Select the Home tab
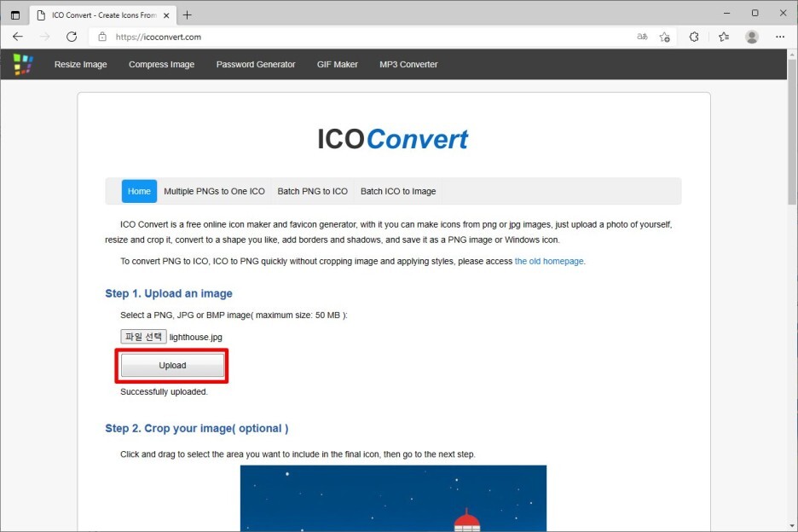The image size is (798, 532). [139, 192]
